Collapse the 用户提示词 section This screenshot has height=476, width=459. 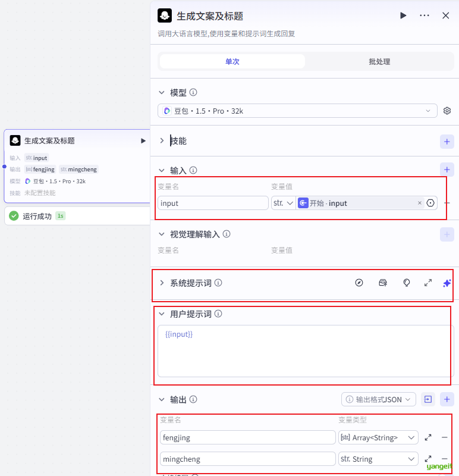pos(162,314)
